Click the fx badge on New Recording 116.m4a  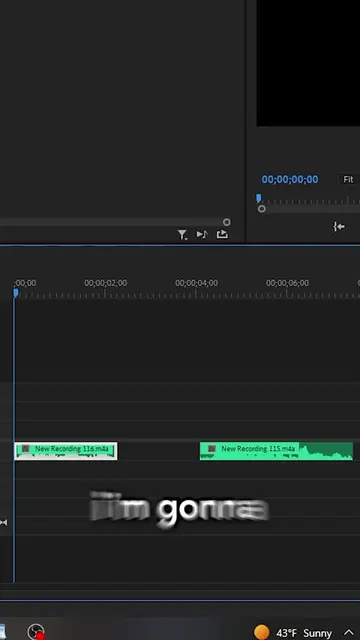(x=26, y=449)
